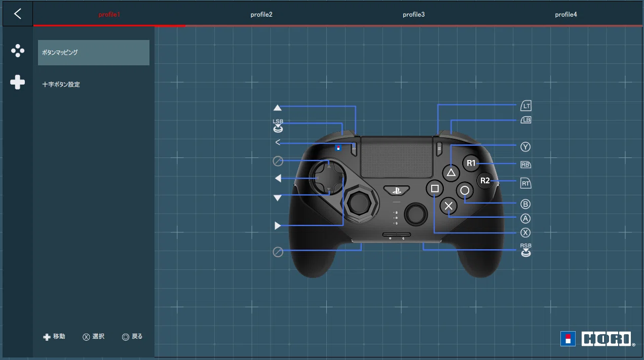This screenshot has width=644, height=360.
Task: Click the X mapping label
Action: pos(525,232)
